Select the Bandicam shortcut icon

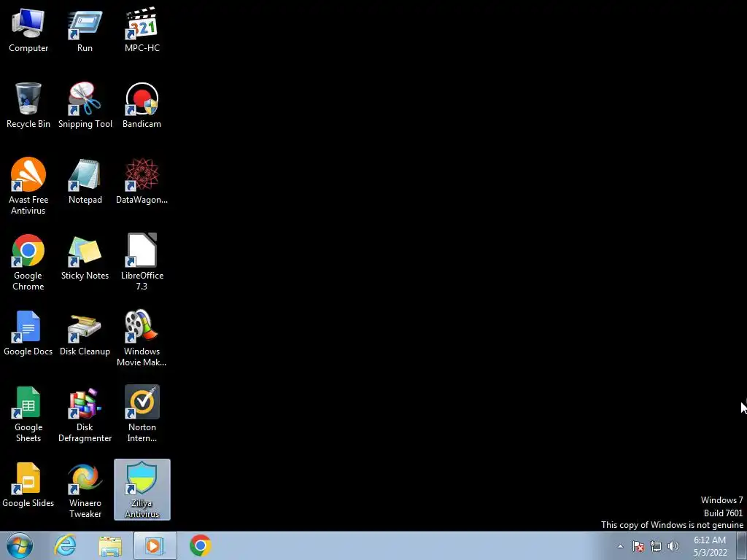(x=142, y=105)
